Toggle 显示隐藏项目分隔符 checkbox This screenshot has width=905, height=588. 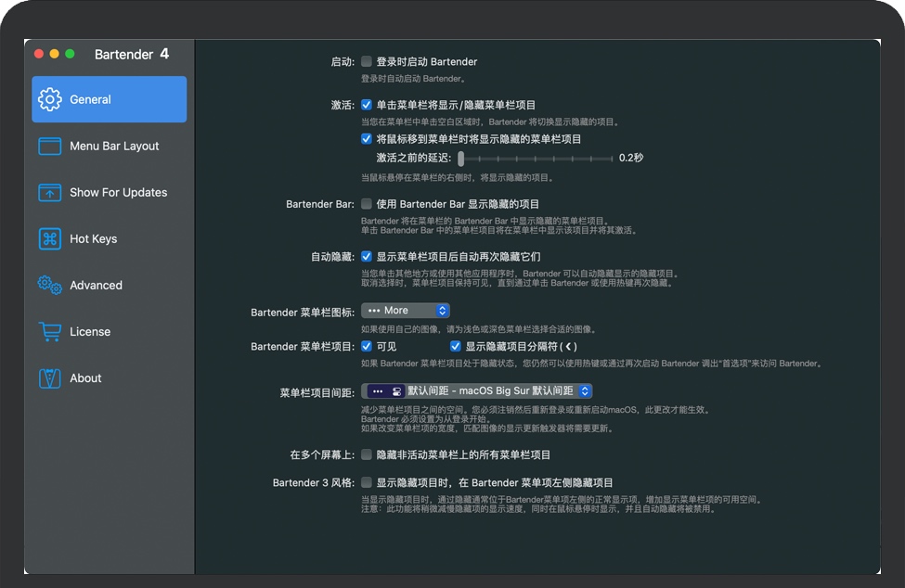coord(456,346)
